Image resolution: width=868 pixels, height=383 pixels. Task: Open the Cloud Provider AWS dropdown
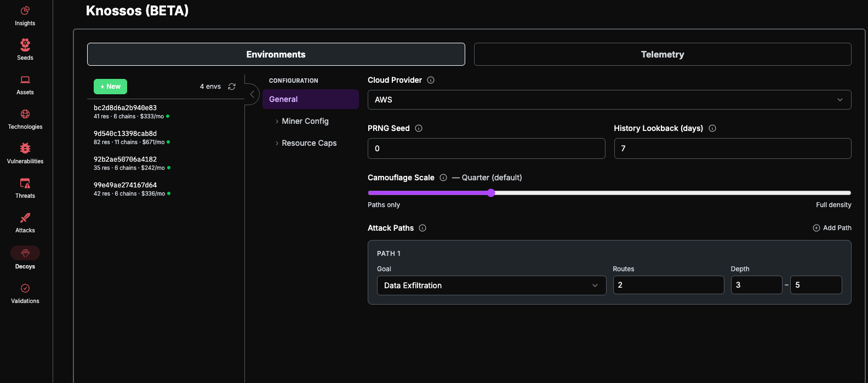[x=609, y=100]
